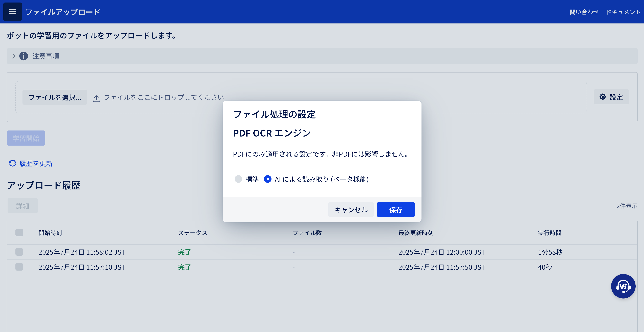
Task: Click the gear icon for 設定
Action: (603, 97)
